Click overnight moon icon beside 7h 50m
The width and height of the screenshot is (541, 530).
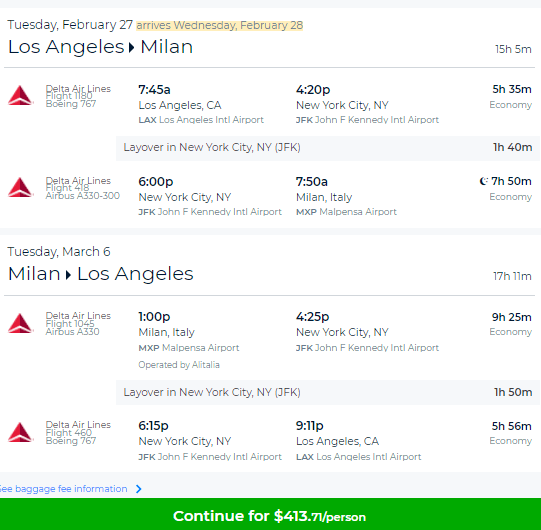coord(484,181)
